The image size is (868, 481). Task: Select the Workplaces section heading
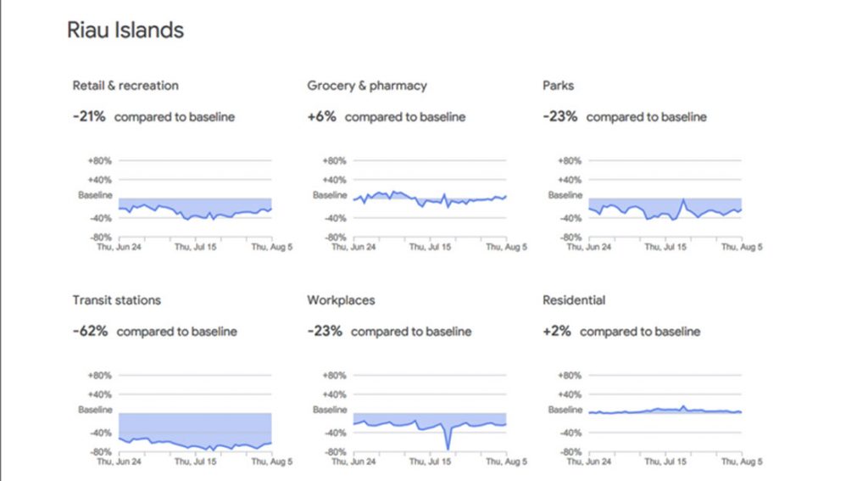[341, 300]
